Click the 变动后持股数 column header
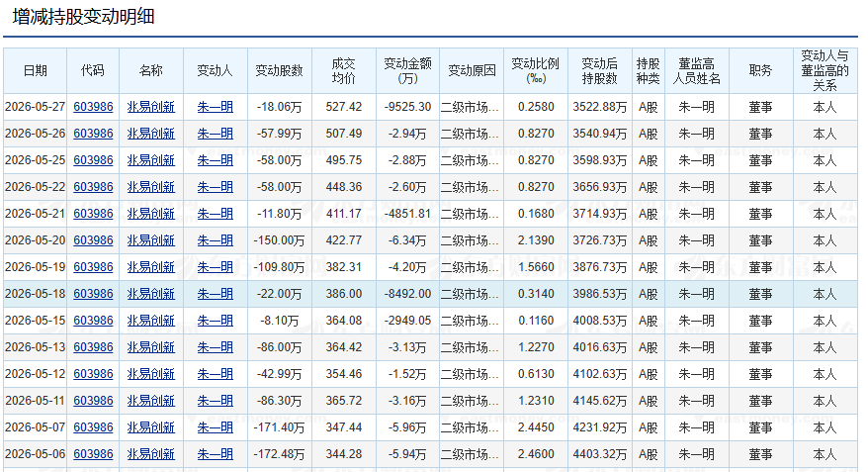The width and height of the screenshot is (868, 472). (600, 71)
